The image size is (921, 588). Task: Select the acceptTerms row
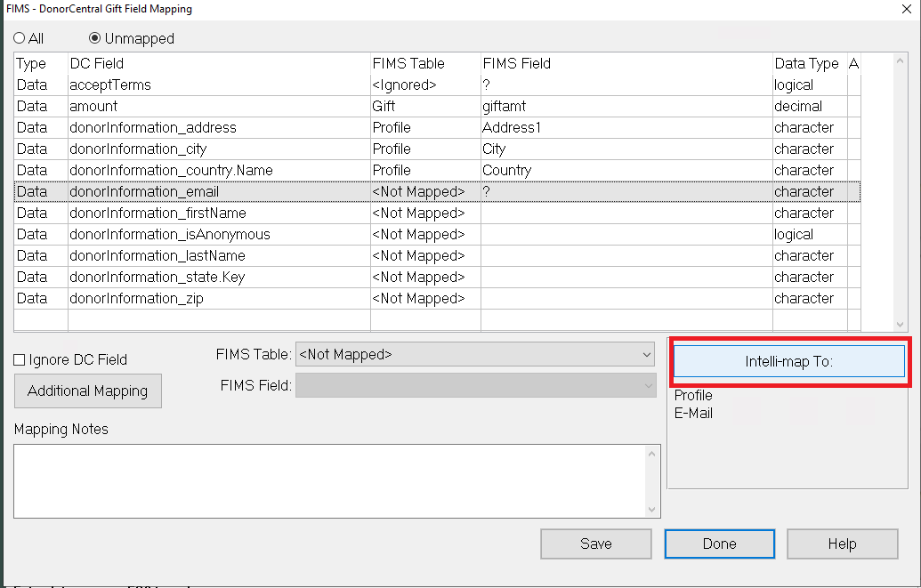pos(437,85)
